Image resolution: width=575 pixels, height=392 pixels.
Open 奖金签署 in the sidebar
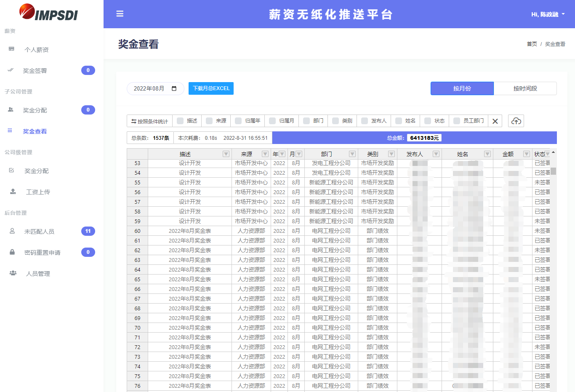pos(35,71)
